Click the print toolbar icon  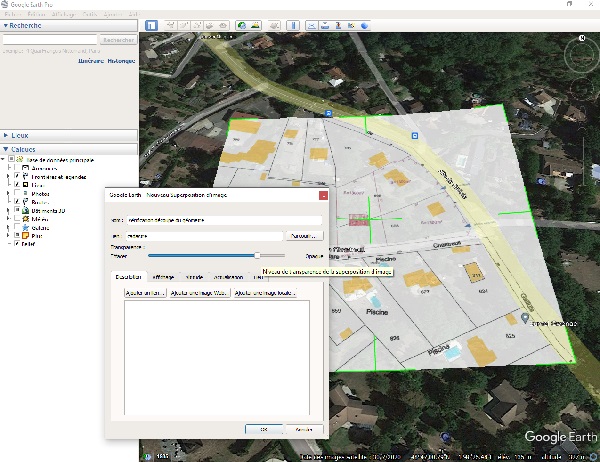pos(326,24)
